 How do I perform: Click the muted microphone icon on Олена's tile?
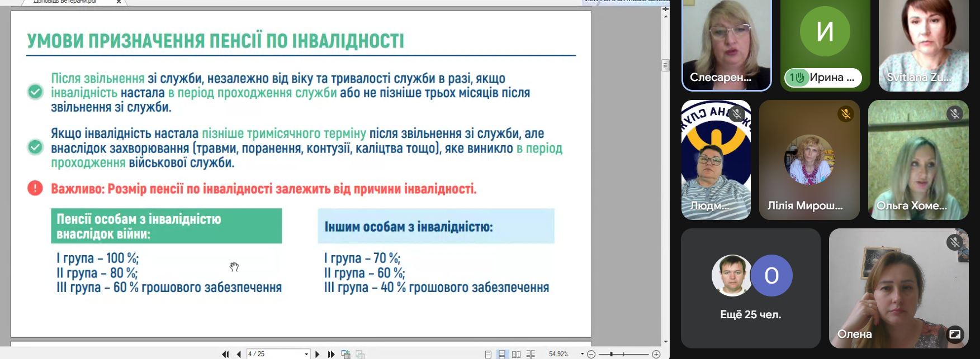pyautogui.click(x=955, y=242)
